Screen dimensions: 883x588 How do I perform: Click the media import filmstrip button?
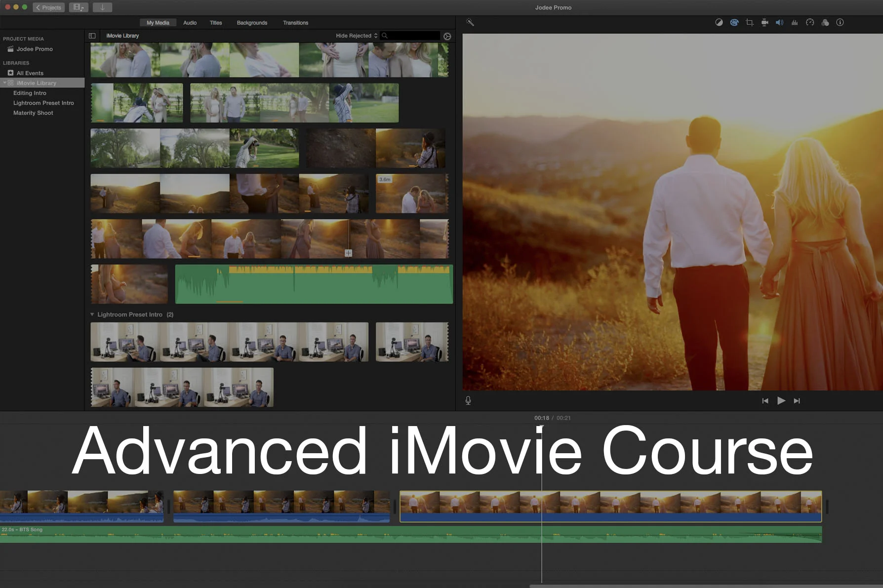pos(79,7)
